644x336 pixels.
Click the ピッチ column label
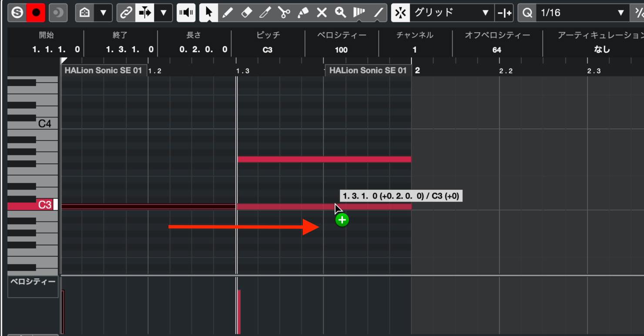click(x=268, y=35)
